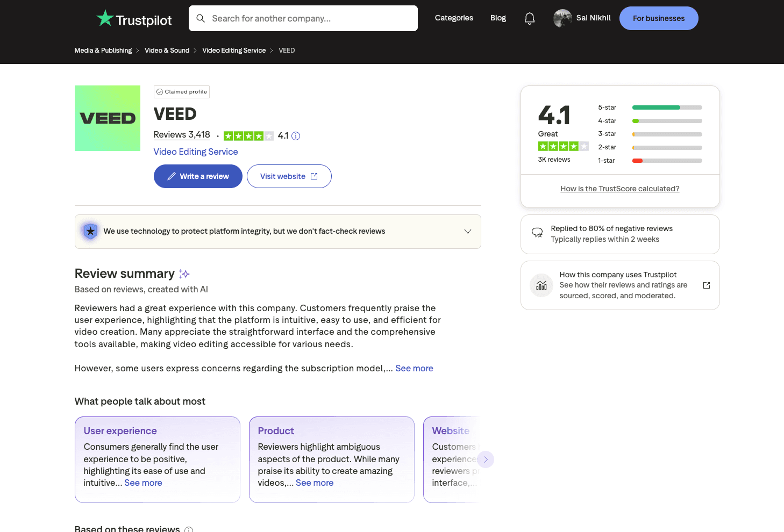Screen dimensions: 784x532
Task: Open How is the TrustScore calculated link
Action: [x=620, y=189]
